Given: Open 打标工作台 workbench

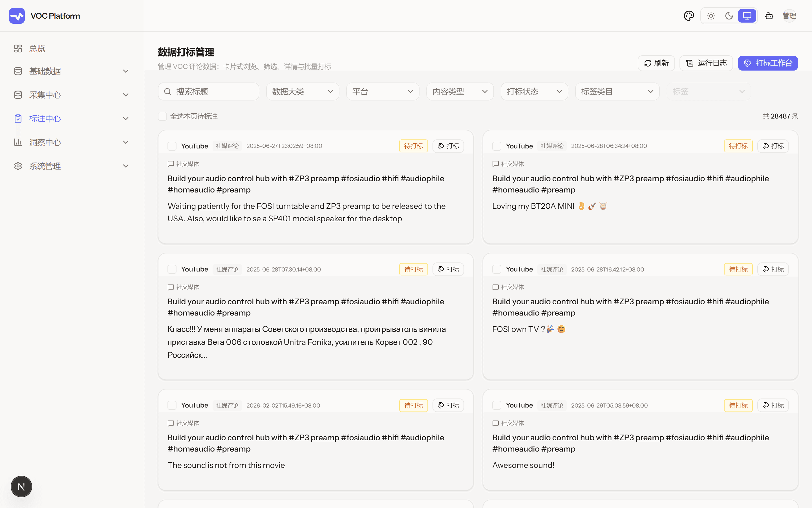Looking at the screenshot, I should tap(768, 63).
